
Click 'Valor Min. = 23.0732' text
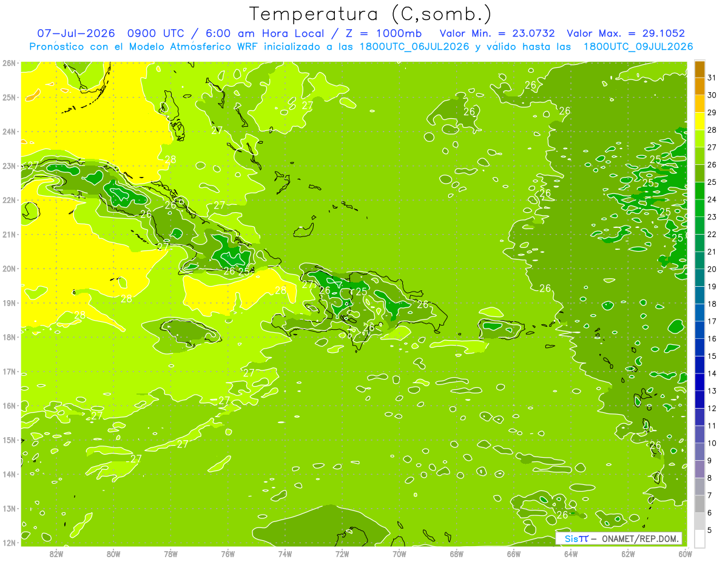point(497,33)
